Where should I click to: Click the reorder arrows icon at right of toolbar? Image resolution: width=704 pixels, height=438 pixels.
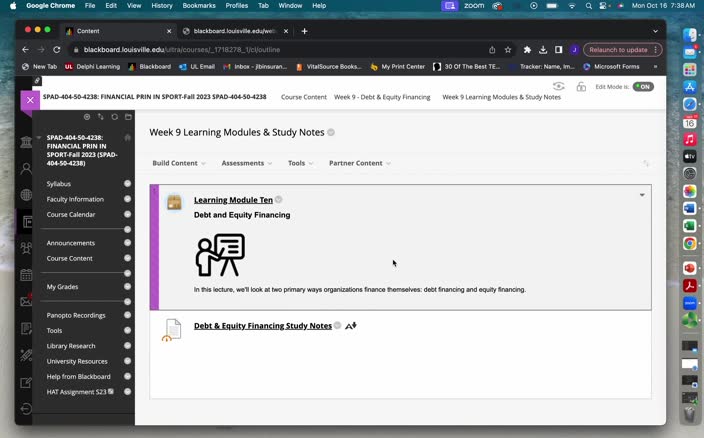point(646,163)
